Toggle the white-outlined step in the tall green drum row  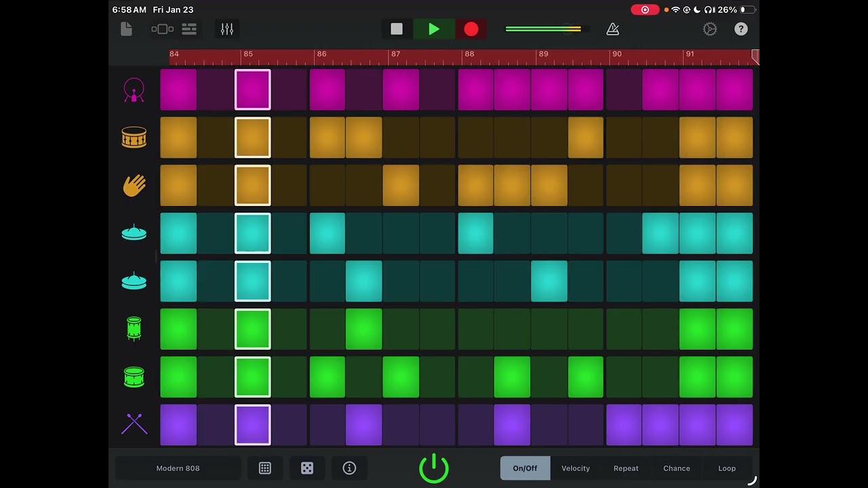[x=253, y=329]
